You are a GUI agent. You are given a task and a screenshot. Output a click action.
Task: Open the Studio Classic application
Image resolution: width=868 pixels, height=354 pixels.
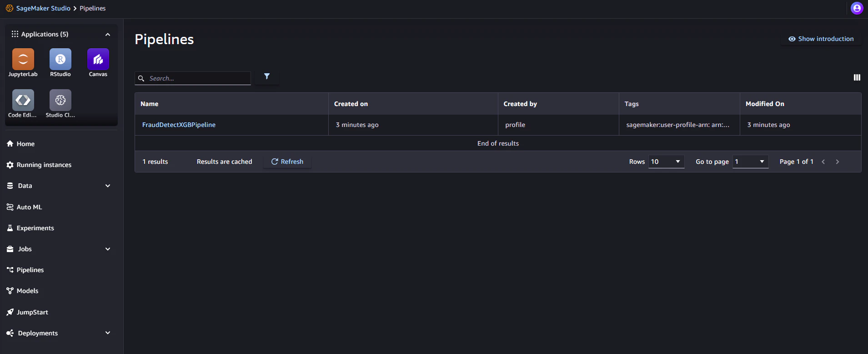pos(60,103)
